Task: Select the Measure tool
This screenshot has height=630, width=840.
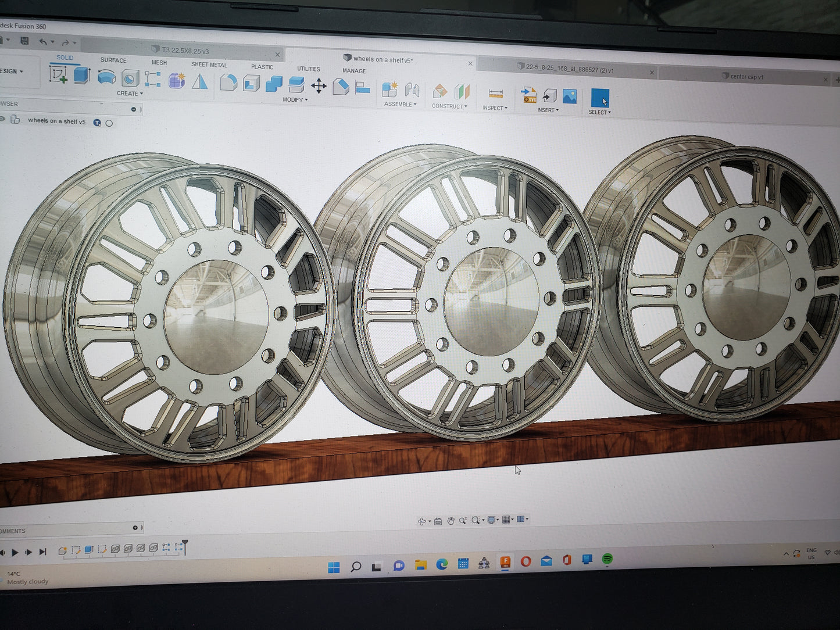Action: 496,94
